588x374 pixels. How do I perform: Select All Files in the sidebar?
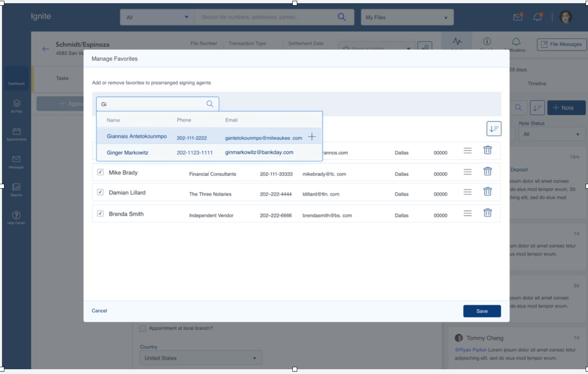click(x=16, y=106)
